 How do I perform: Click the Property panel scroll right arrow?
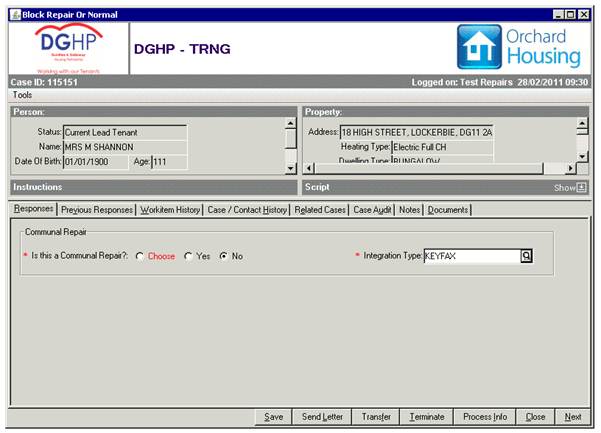[x=571, y=168]
